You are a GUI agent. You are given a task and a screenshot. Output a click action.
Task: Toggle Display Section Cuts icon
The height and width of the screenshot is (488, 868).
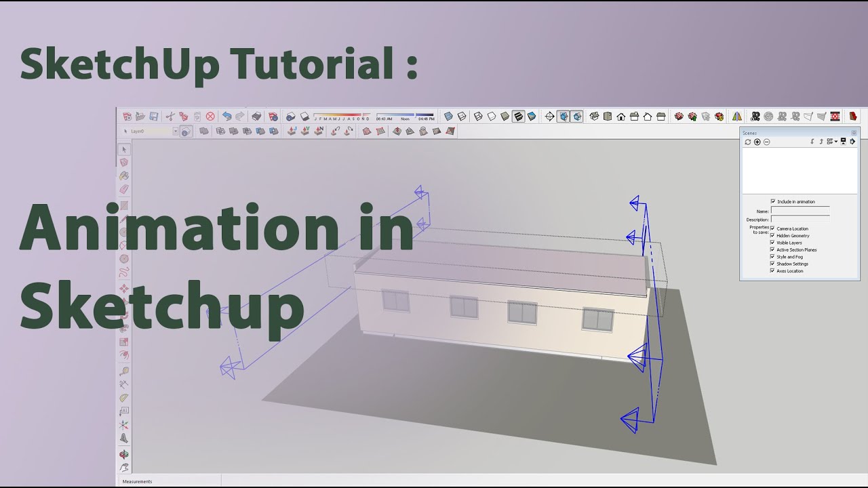pyautogui.click(x=576, y=117)
